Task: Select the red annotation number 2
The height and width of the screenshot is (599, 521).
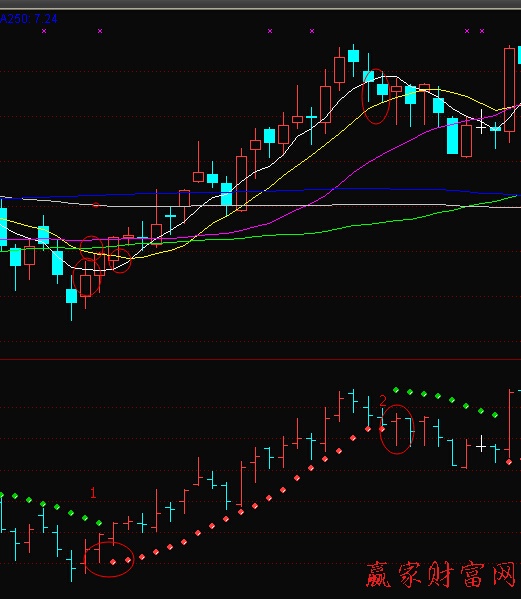Action: pyautogui.click(x=383, y=400)
